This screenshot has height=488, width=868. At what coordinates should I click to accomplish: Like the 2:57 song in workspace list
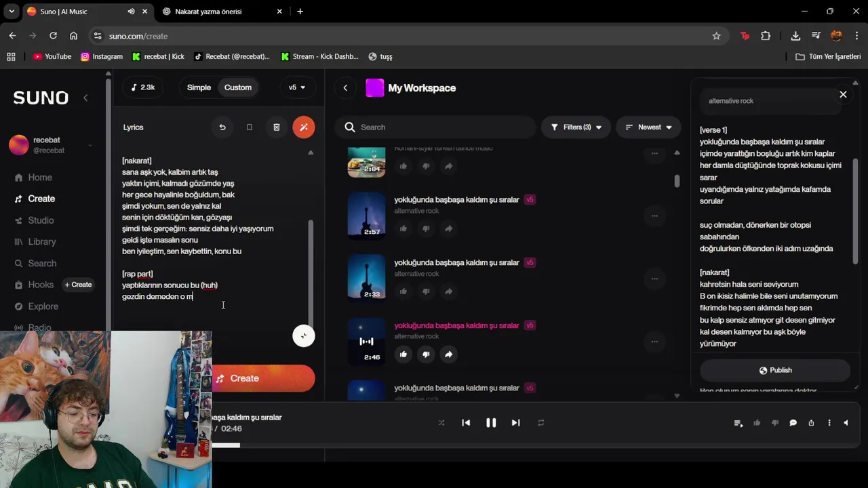(x=403, y=228)
